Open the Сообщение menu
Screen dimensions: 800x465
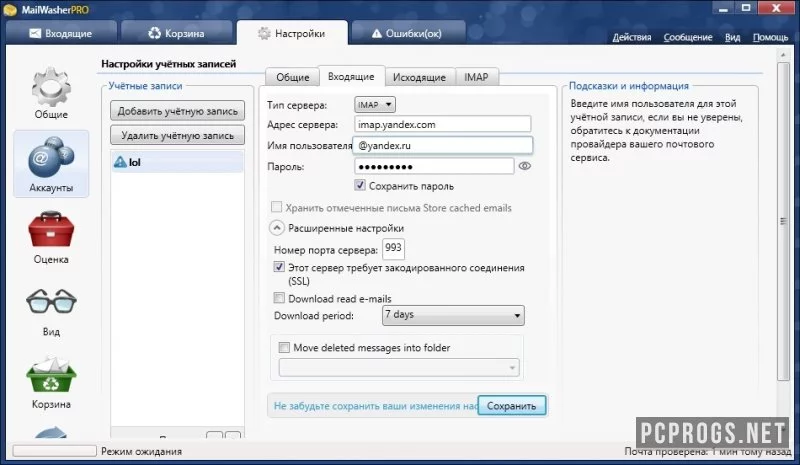(x=688, y=37)
